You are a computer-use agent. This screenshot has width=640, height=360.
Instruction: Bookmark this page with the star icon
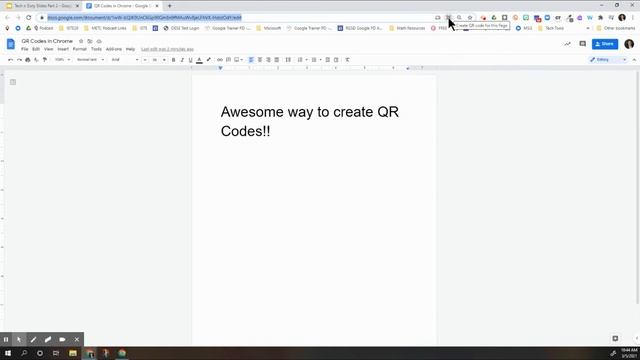tap(470, 18)
